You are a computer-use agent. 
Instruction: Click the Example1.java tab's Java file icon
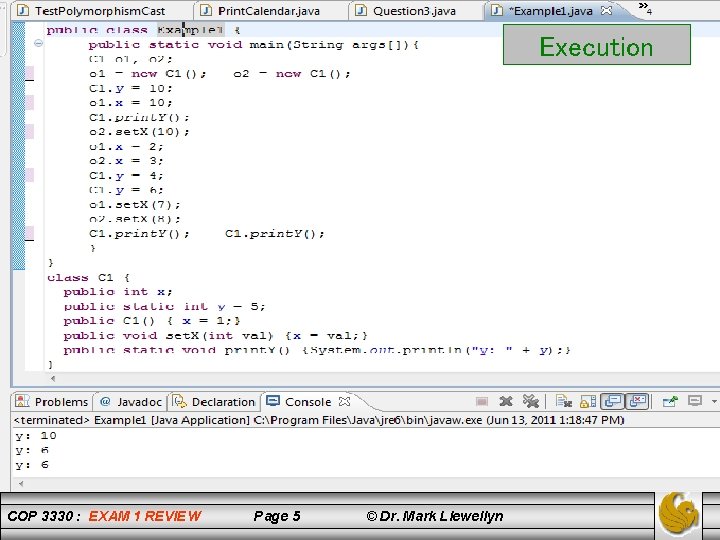click(x=497, y=10)
